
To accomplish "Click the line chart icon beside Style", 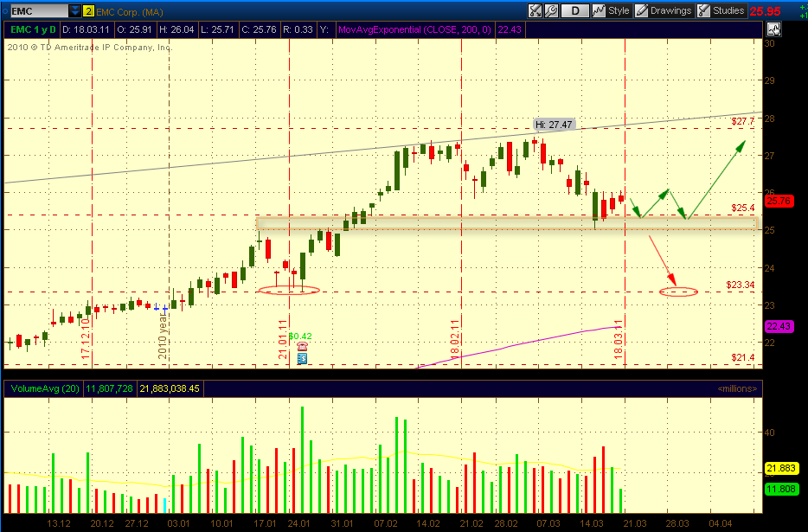I will pyautogui.click(x=599, y=11).
